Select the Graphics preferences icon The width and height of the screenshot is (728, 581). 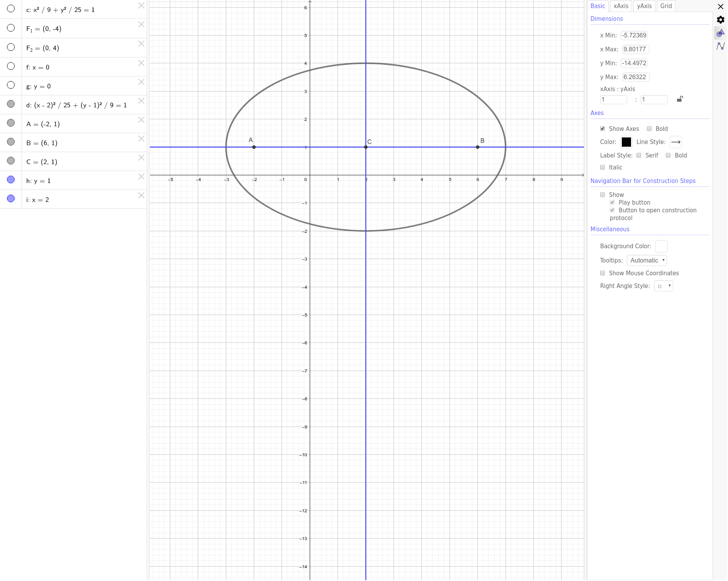coord(720,34)
